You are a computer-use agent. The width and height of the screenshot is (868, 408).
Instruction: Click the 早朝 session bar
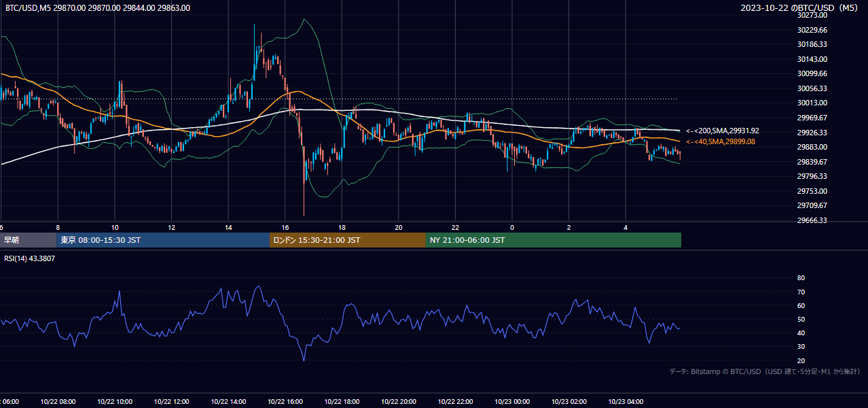click(28, 240)
